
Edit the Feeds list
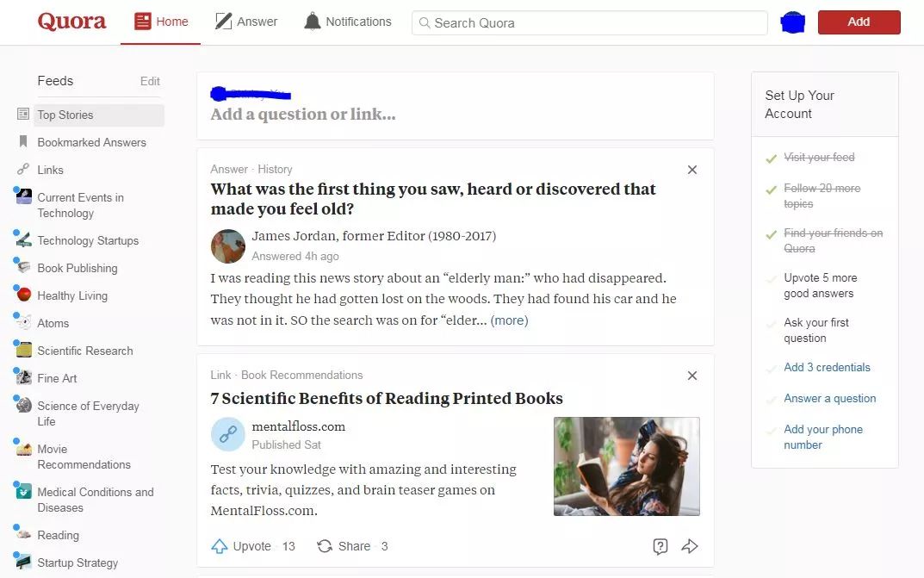[x=150, y=81]
